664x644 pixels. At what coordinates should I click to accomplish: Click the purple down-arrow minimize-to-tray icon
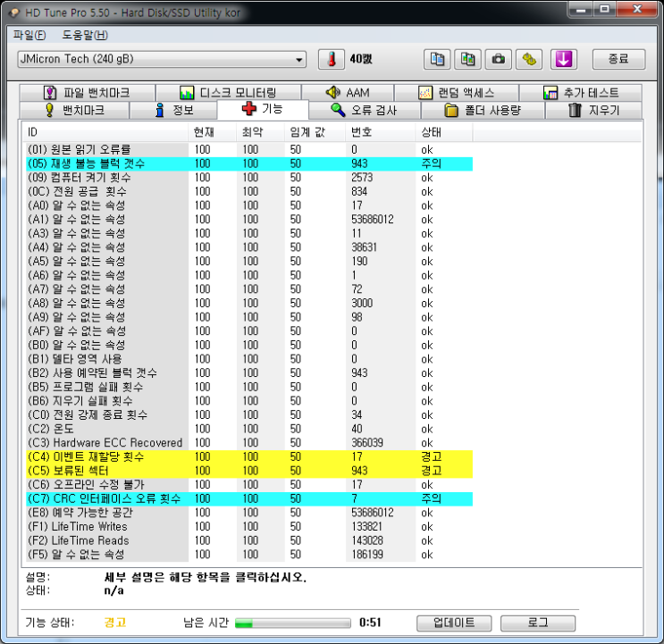(x=563, y=59)
